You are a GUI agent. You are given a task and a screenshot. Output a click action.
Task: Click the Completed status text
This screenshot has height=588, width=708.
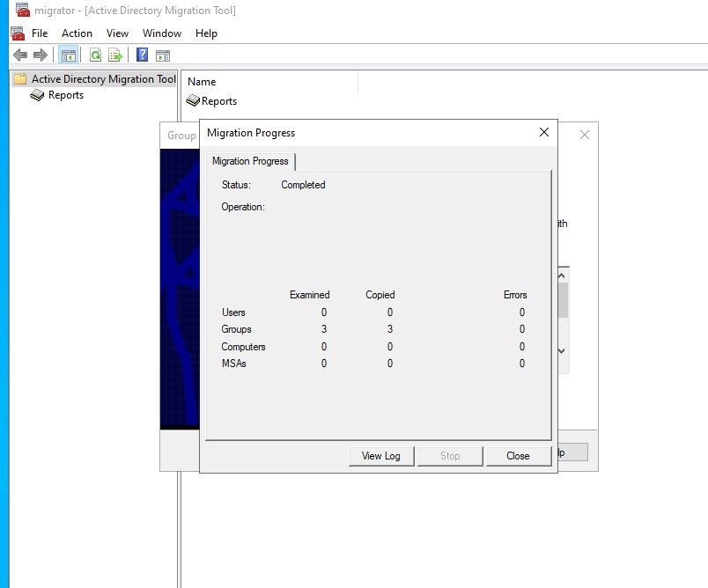pos(303,185)
